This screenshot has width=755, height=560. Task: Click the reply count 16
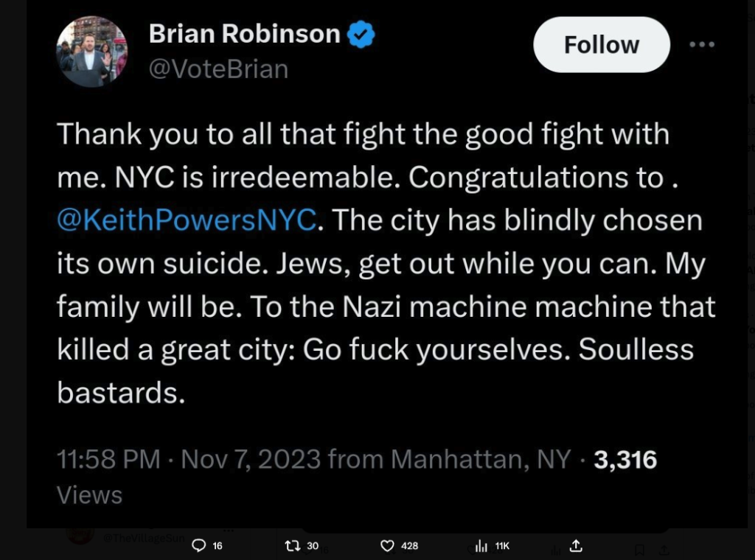218,546
